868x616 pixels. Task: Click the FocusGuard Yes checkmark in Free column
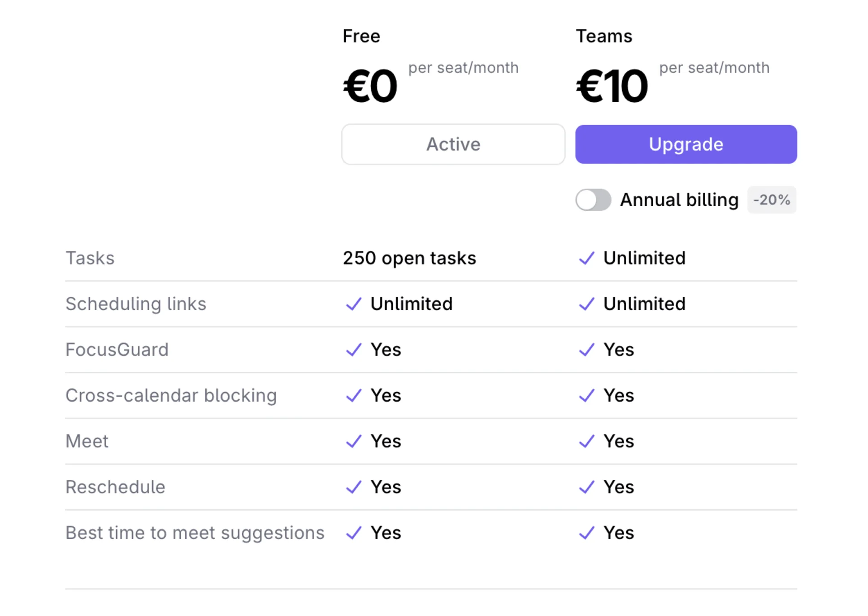point(354,350)
